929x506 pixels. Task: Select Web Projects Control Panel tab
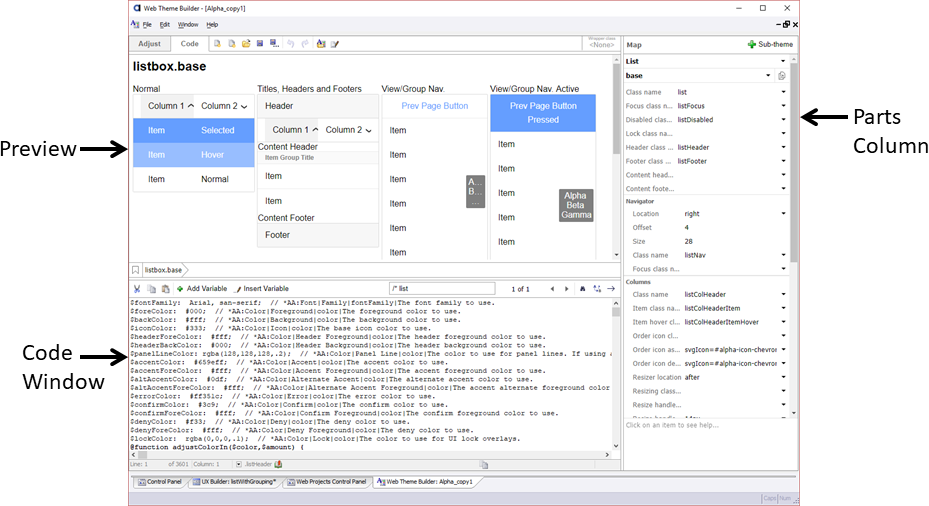[327, 482]
